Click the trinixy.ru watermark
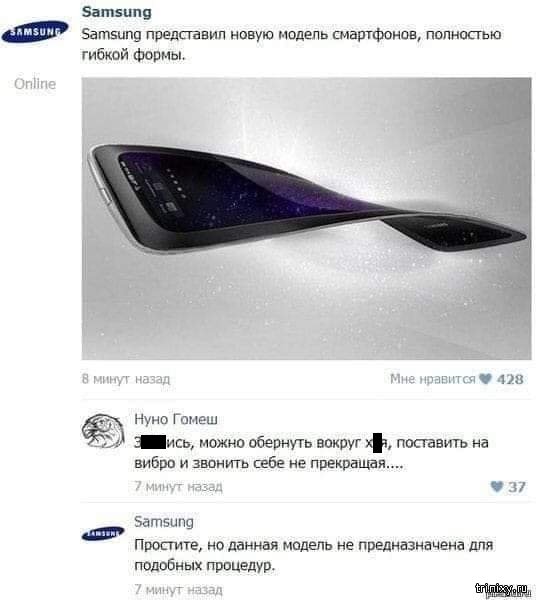 click(x=502, y=589)
